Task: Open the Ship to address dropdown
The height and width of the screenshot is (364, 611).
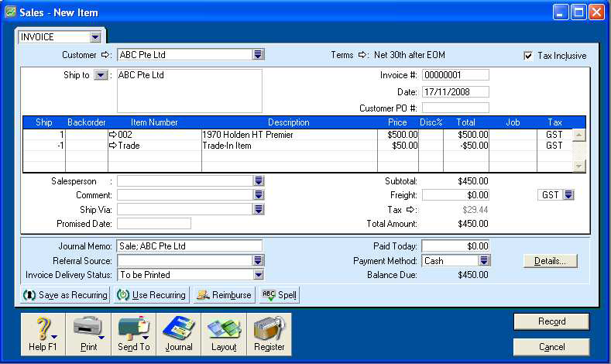Action: pyautogui.click(x=101, y=75)
